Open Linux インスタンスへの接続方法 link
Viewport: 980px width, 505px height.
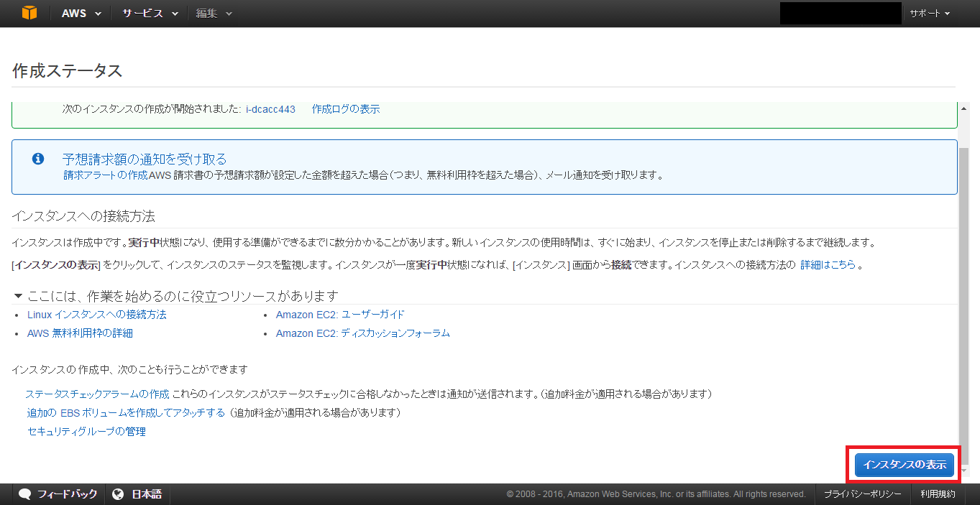tap(97, 315)
